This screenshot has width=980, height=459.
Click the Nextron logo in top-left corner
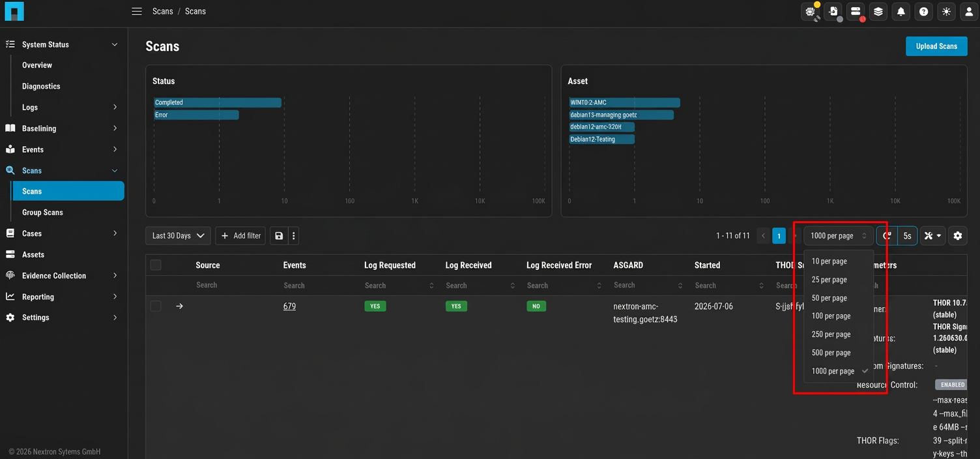[14, 11]
